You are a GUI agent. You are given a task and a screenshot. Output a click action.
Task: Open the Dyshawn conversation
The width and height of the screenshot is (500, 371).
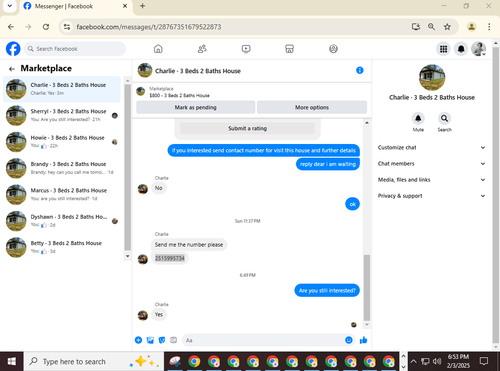pos(62,221)
